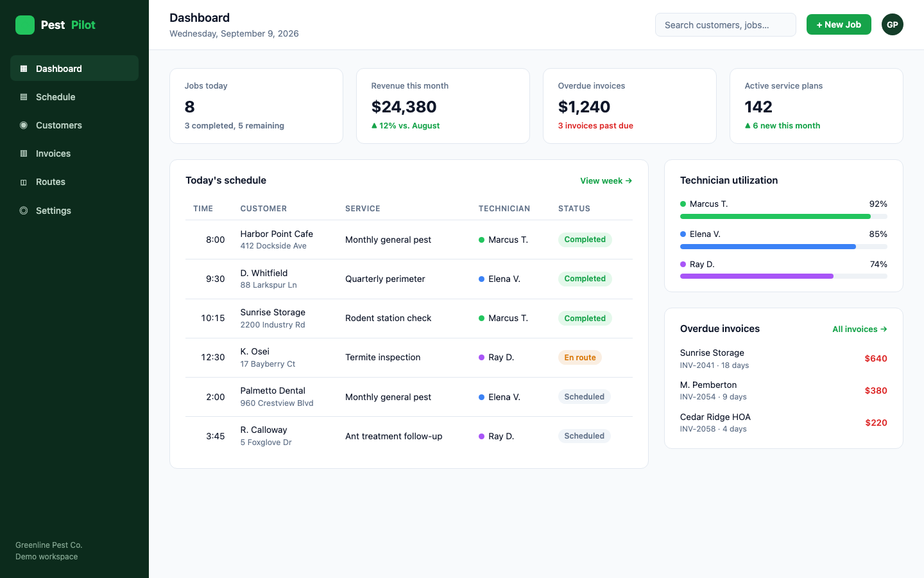The height and width of the screenshot is (578, 924).
Task: Click the 12:30 time cell
Action: point(213,357)
